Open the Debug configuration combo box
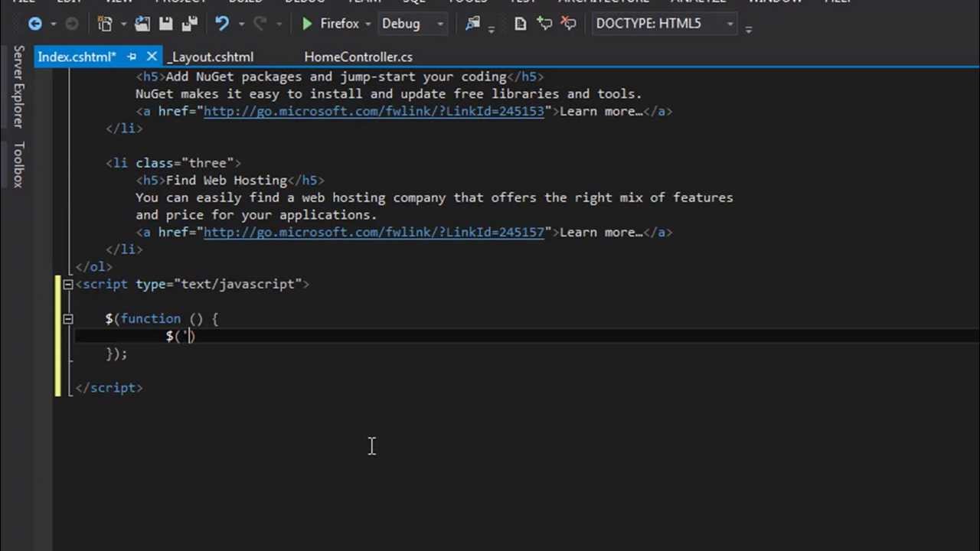The height and width of the screenshot is (551, 980). click(x=413, y=24)
